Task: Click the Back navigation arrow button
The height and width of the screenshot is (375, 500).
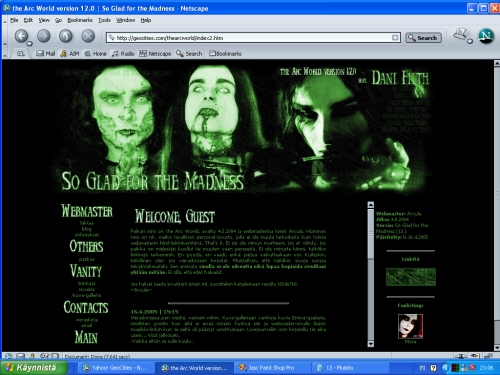Action: [x=21, y=36]
